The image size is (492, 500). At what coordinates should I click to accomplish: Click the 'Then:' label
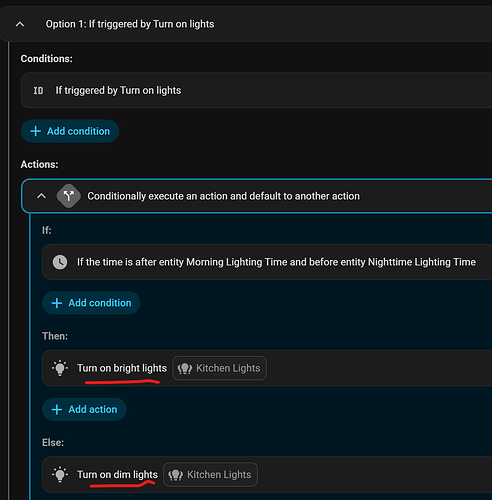click(55, 336)
